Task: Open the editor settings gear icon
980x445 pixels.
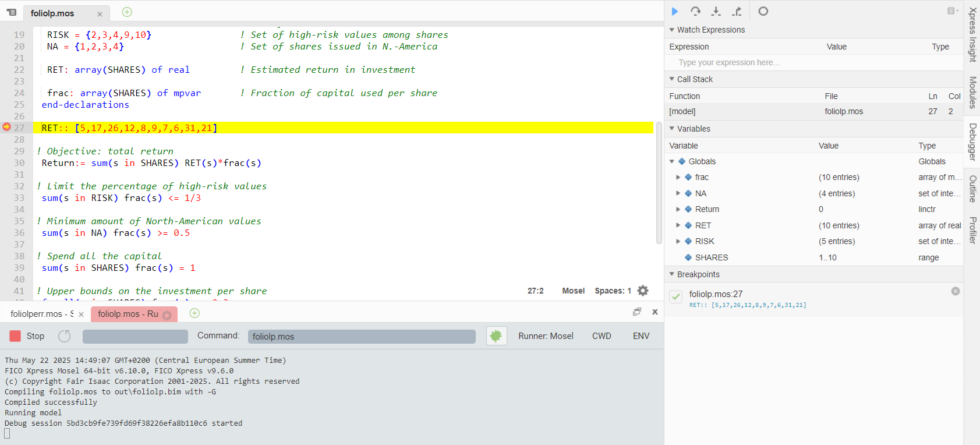Action: point(643,291)
